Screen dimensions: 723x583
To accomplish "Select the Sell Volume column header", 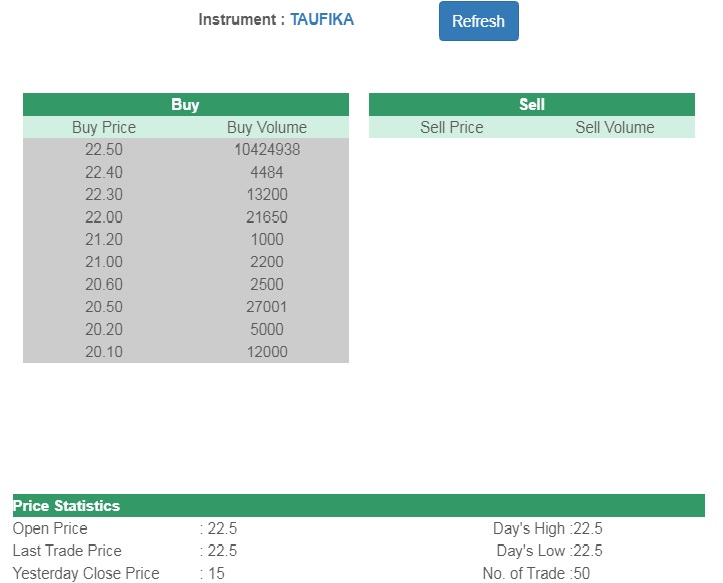I will (614, 127).
